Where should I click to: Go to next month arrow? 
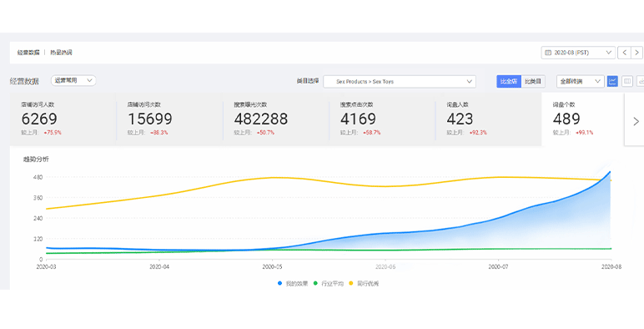636,53
